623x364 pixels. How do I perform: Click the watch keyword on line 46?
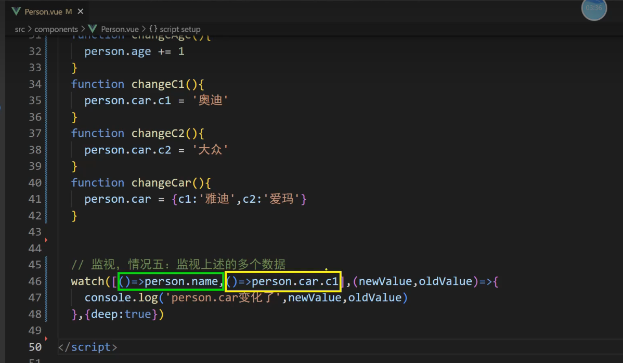pos(88,281)
